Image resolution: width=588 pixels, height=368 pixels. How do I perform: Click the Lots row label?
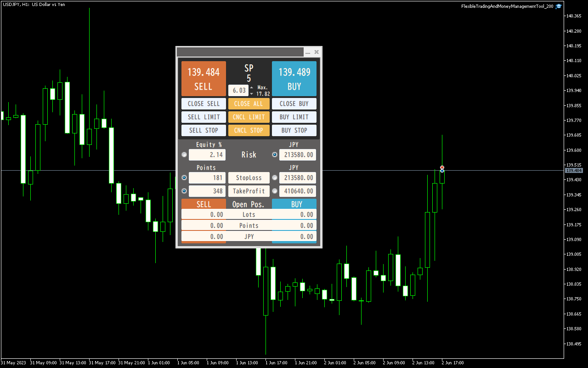pyautogui.click(x=249, y=214)
